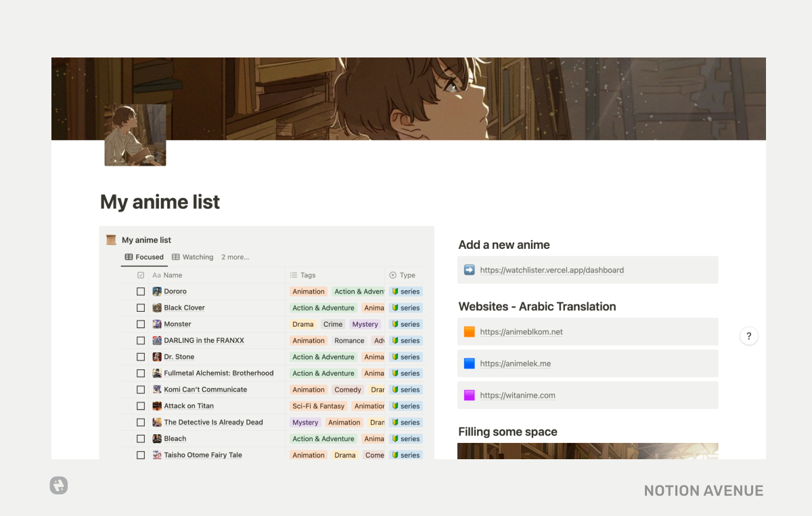The width and height of the screenshot is (812, 516).
Task: Click the Attack on Titan page icon
Action: (x=157, y=406)
